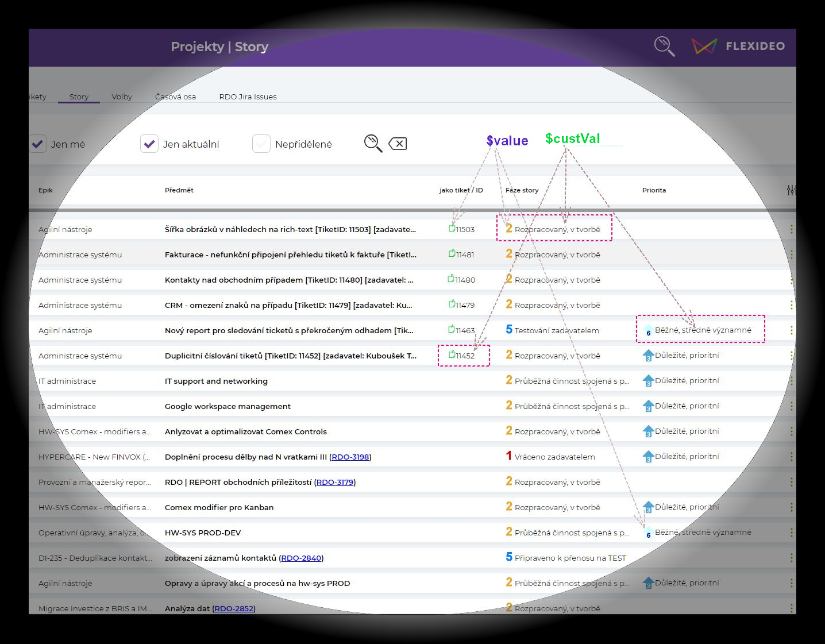Toggle the 'Jen aktuální' checkbox

click(149, 144)
